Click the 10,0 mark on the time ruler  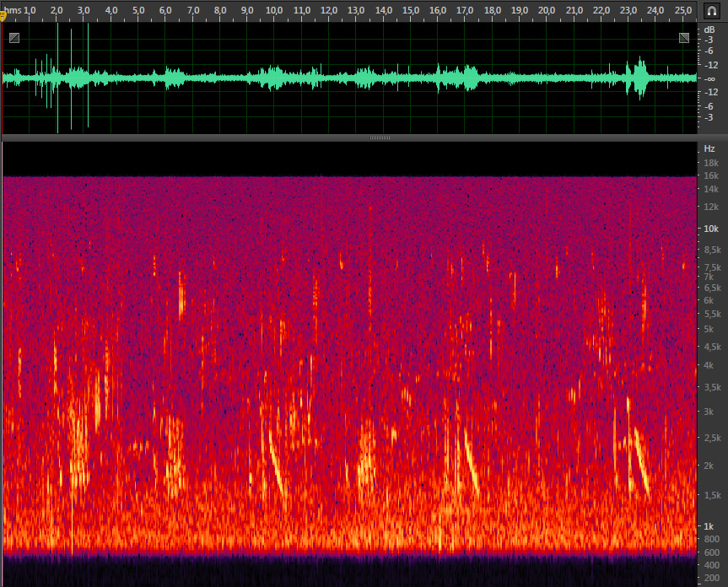(x=274, y=10)
